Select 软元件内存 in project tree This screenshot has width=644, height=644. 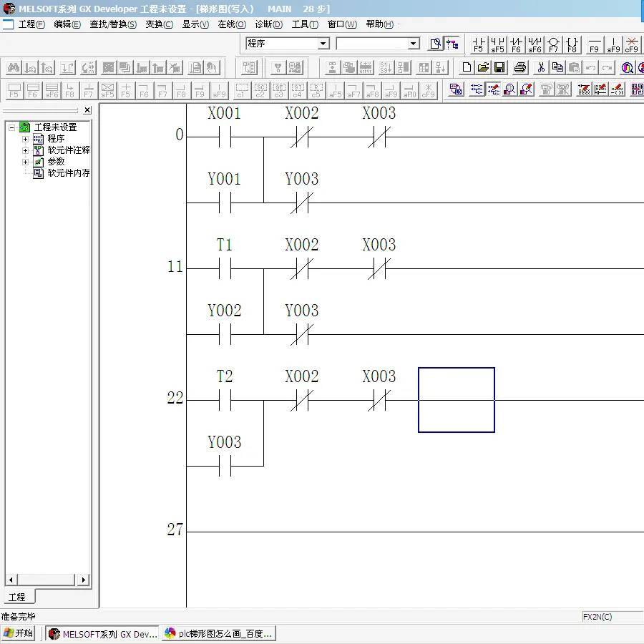click(x=69, y=173)
